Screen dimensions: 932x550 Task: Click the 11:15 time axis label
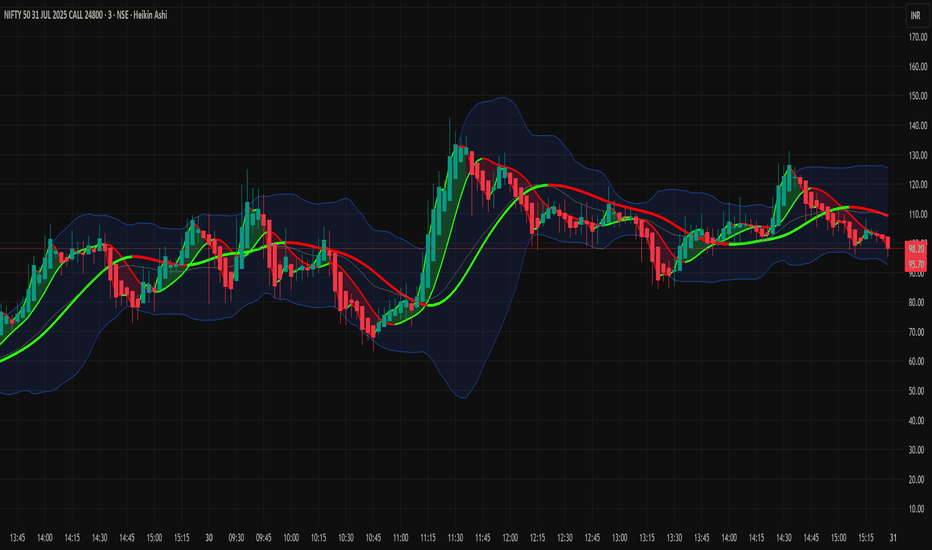click(x=428, y=538)
